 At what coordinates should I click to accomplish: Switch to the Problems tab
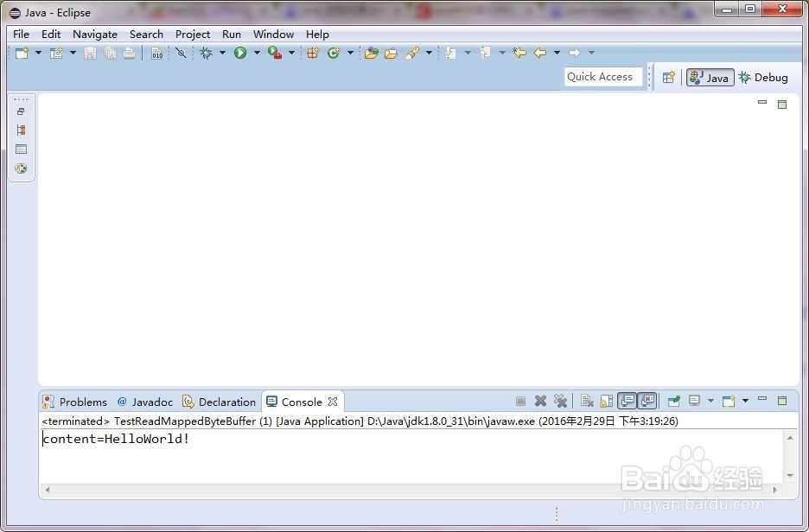(75, 402)
